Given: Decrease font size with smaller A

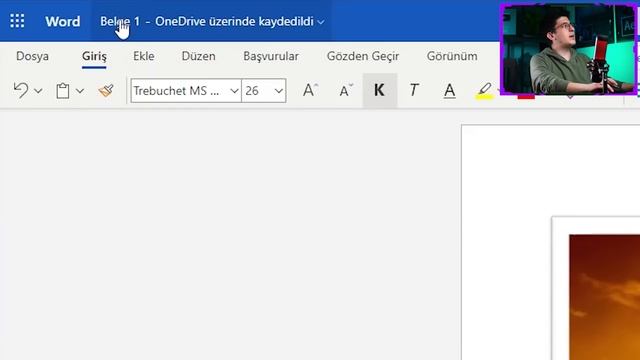Looking at the screenshot, I should coord(346,90).
